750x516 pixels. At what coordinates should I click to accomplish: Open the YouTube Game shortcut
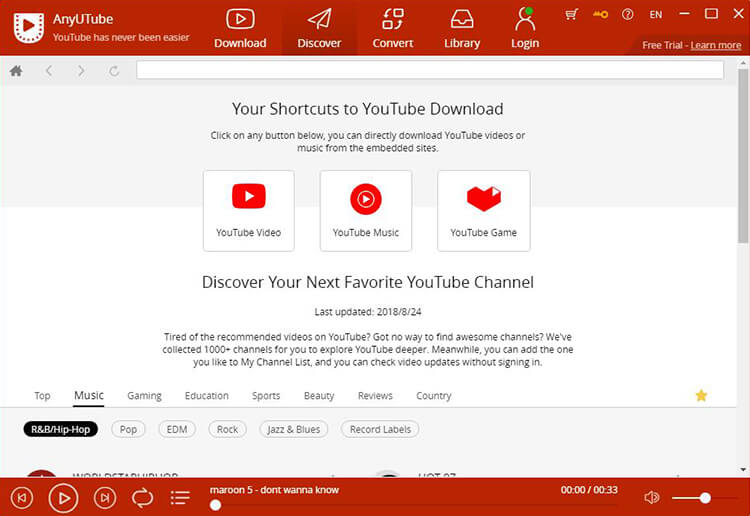pyautogui.click(x=484, y=210)
